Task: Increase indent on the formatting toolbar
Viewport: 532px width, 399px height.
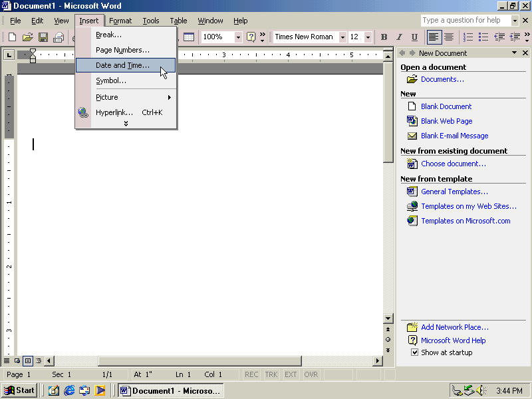Action: point(515,37)
